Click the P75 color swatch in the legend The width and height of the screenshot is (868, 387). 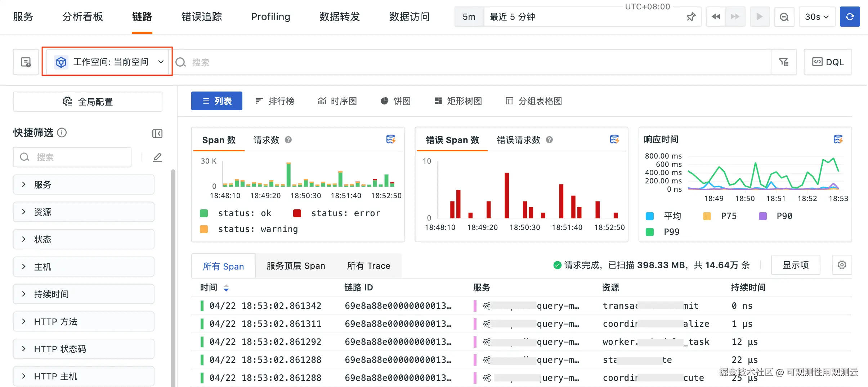point(707,216)
